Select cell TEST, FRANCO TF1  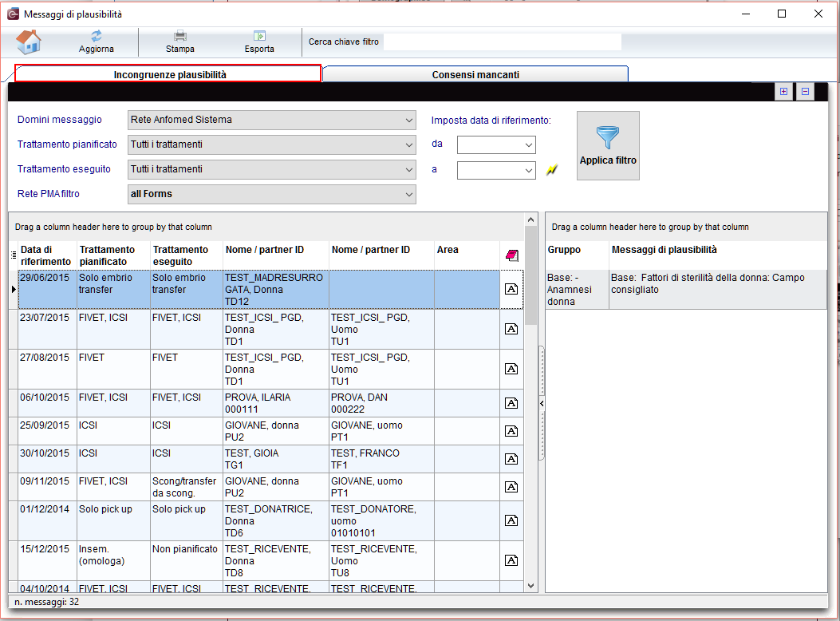[x=381, y=459]
